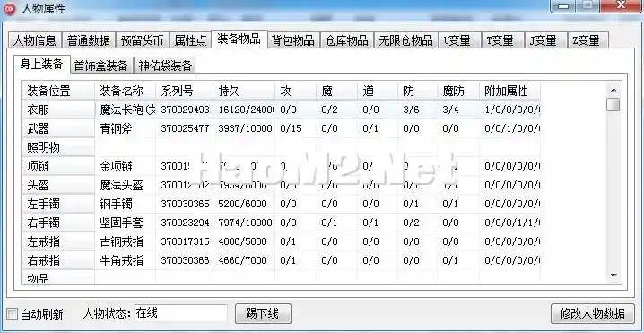Screen dimensions: 644x333
Task: Click the 钢手镯 equipment name cell
Action: [x=126, y=204]
